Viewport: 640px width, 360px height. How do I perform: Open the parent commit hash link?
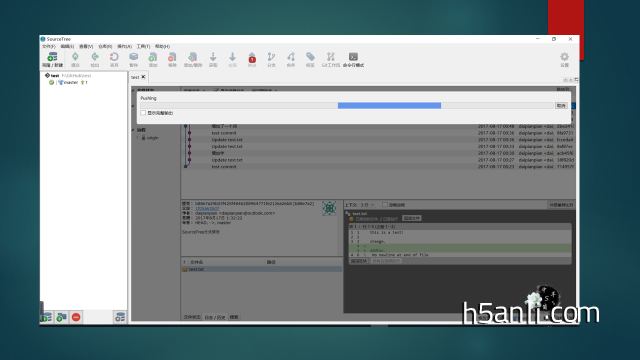207,208
